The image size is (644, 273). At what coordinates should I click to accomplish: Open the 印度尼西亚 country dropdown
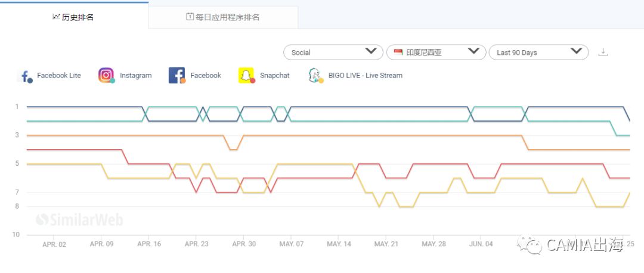click(436, 52)
